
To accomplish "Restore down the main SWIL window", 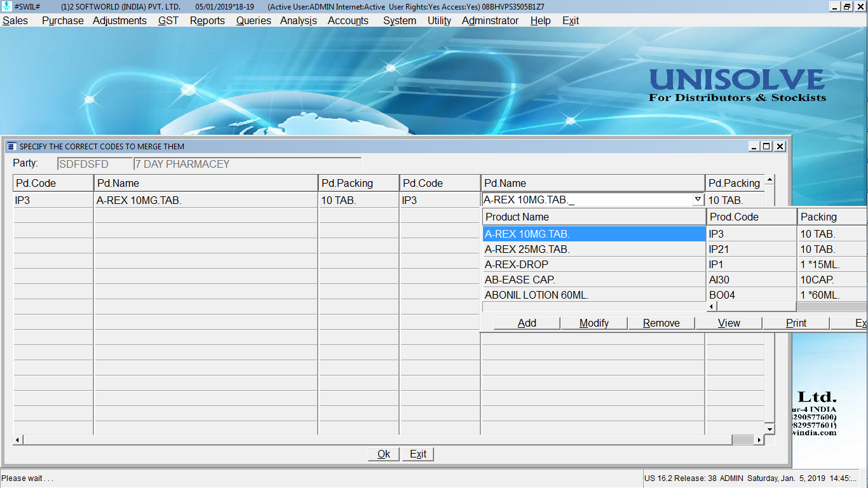I will tap(847, 6).
